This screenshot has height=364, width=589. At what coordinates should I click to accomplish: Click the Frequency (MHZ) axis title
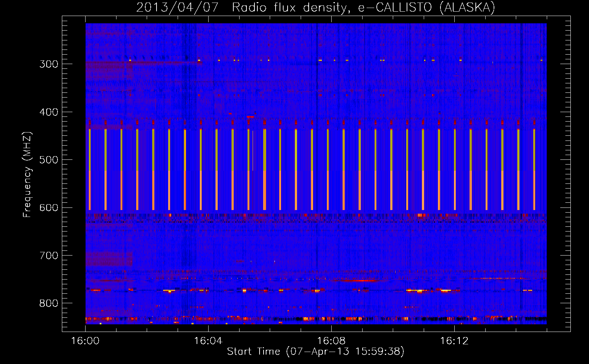pos(27,174)
